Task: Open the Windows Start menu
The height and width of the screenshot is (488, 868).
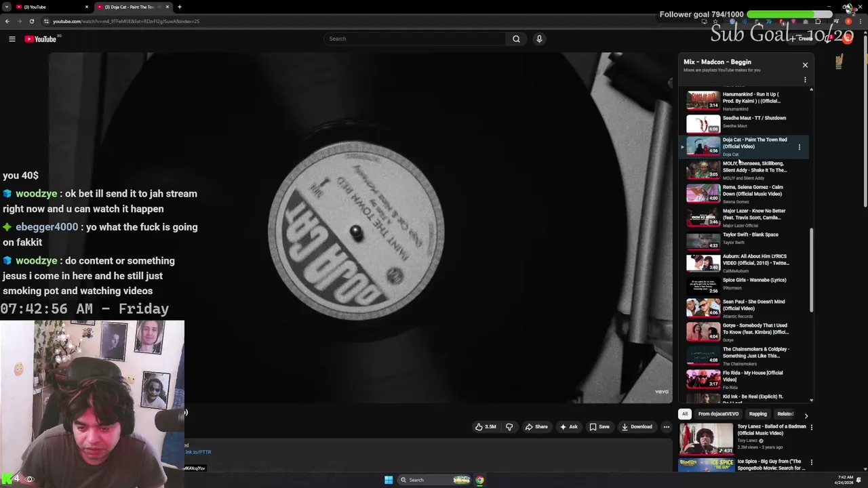Action: pyautogui.click(x=389, y=480)
